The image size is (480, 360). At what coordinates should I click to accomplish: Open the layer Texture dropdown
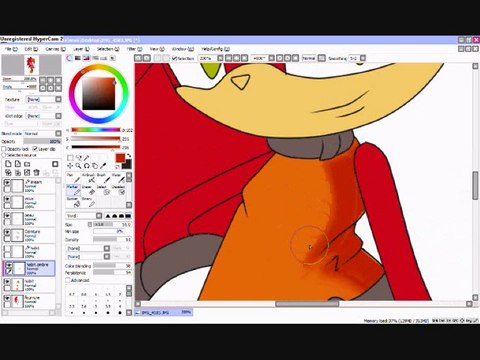tap(44, 99)
